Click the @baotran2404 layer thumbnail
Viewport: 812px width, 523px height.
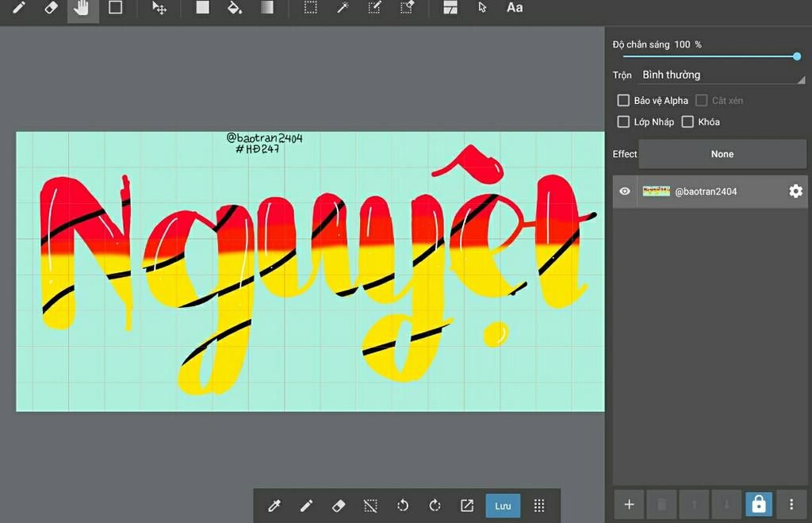pos(656,190)
